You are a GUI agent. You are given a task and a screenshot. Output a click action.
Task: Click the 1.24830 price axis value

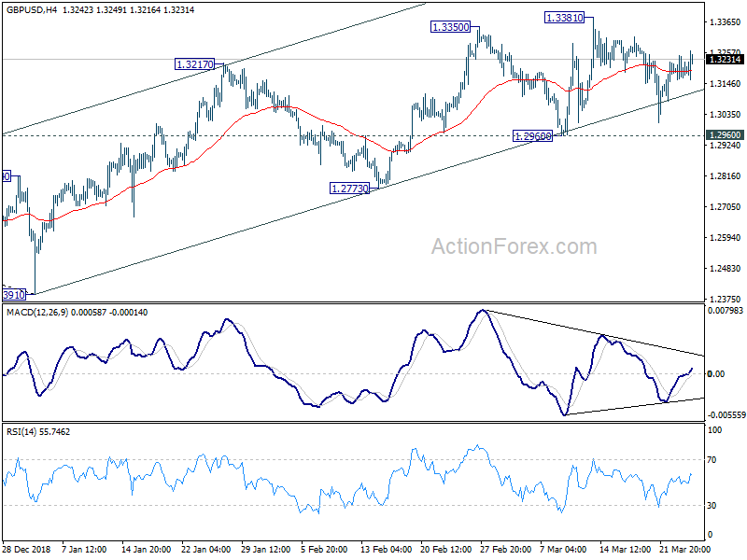coord(726,269)
